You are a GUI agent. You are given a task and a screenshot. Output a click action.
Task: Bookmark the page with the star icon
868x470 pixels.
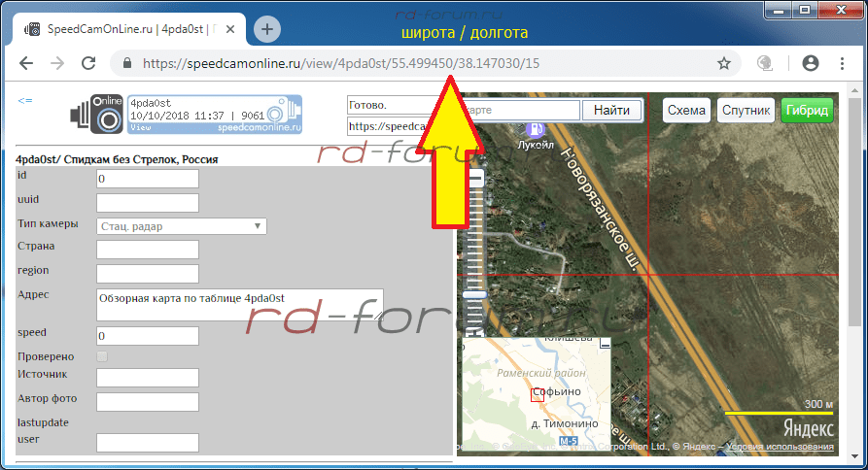pyautogui.click(x=723, y=63)
